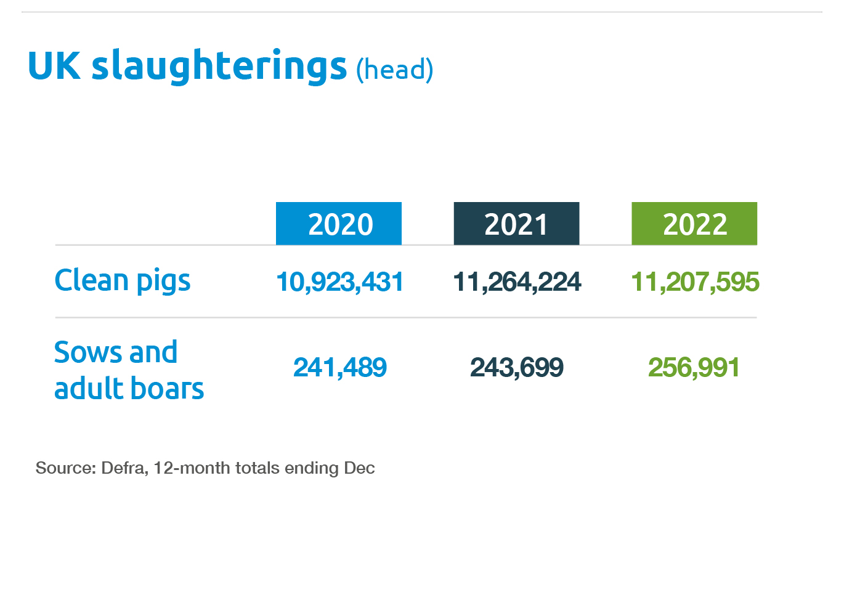844x616 pixels.
Task: Click the word "UK" in the heading
Action: pos(54,66)
